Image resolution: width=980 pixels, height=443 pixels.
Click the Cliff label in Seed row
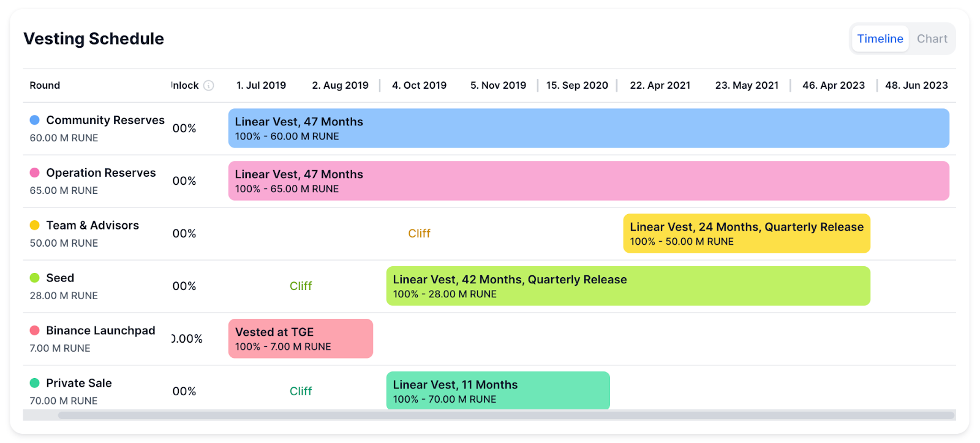[x=301, y=286]
